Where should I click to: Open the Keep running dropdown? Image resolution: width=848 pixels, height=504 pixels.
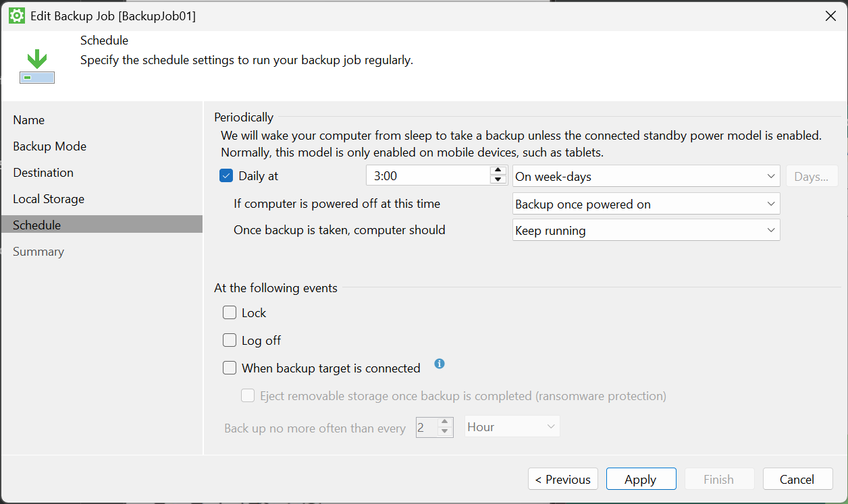(645, 231)
